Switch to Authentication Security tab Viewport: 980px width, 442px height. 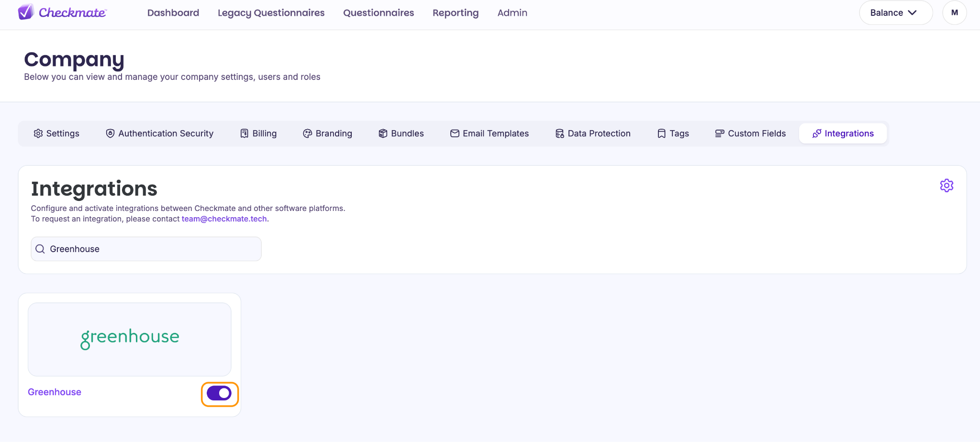(x=159, y=133)
